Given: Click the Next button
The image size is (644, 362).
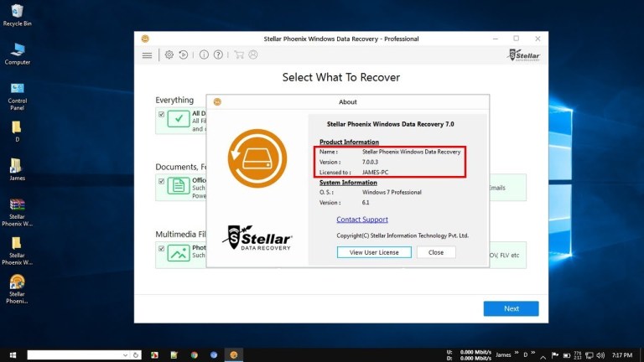Looking at the screenshot, I should (x=511, y=308).
